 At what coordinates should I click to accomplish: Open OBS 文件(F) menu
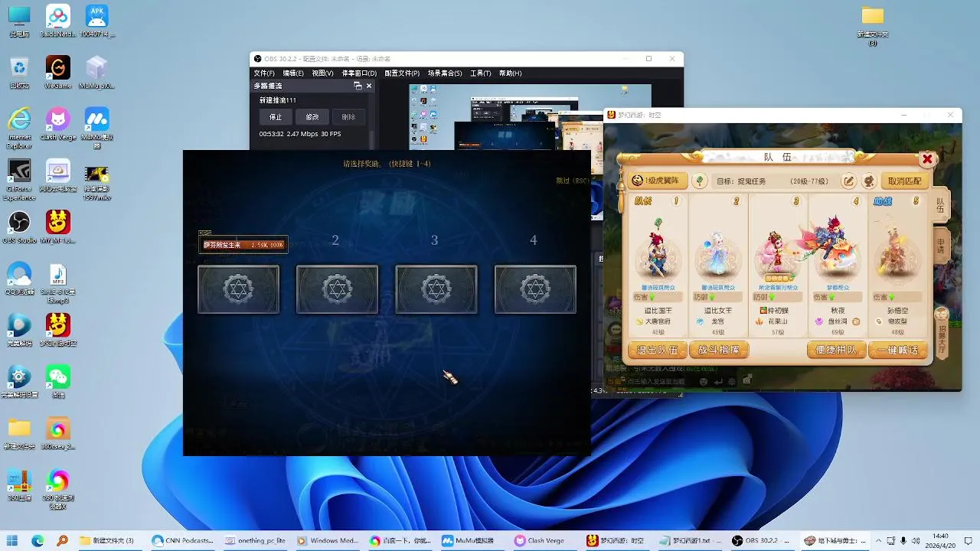264,73
